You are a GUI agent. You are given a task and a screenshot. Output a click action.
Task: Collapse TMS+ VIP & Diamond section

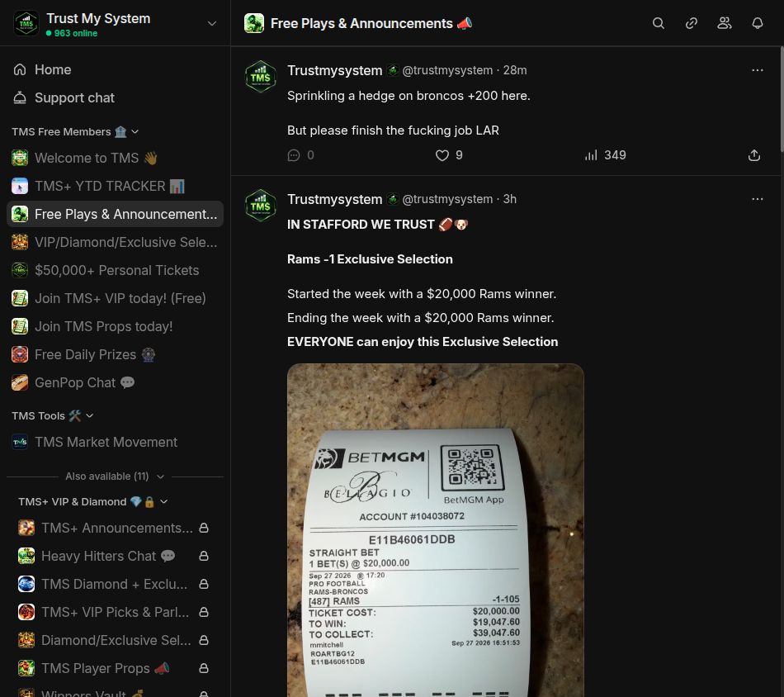coord(93,502)
